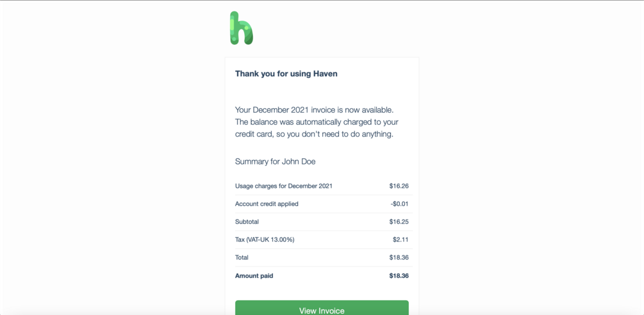Click the -$0.01 account credit amount

click(x=399, y=204)
